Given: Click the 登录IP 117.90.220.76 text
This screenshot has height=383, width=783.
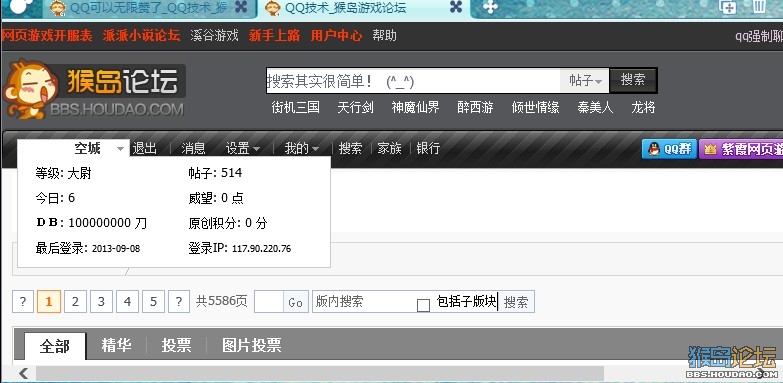Looking at the screenshot, I should (240, 248).
